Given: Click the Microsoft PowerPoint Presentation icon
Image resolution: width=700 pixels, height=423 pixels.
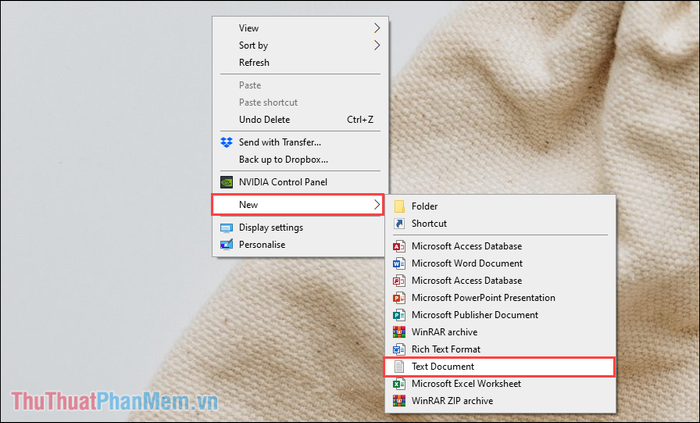Looking at the screenshot, I should (399, 298).
